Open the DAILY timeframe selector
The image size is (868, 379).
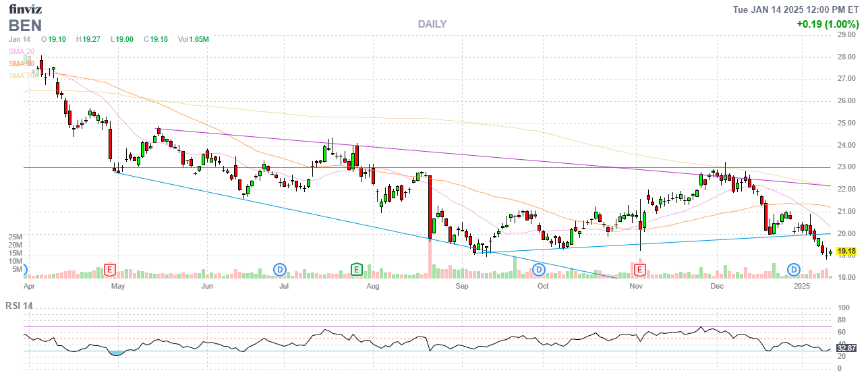pos(432,24)
